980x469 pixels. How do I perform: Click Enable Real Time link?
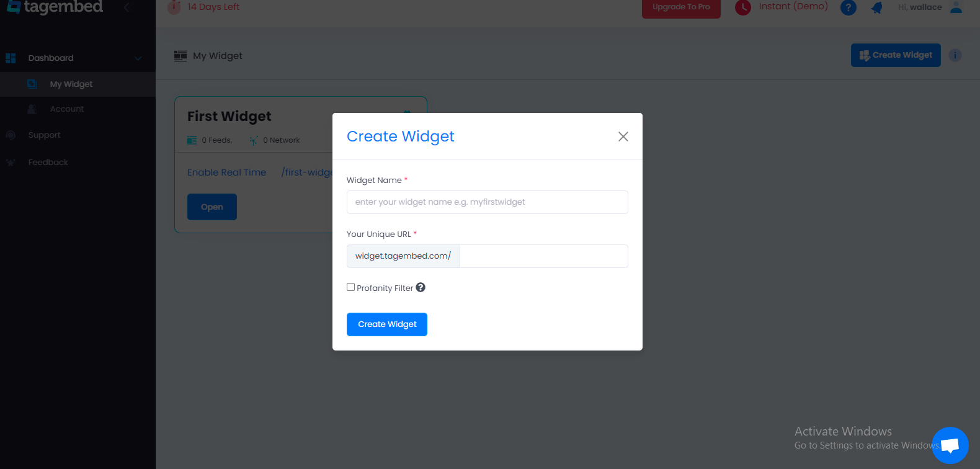[x=226, y=172]
